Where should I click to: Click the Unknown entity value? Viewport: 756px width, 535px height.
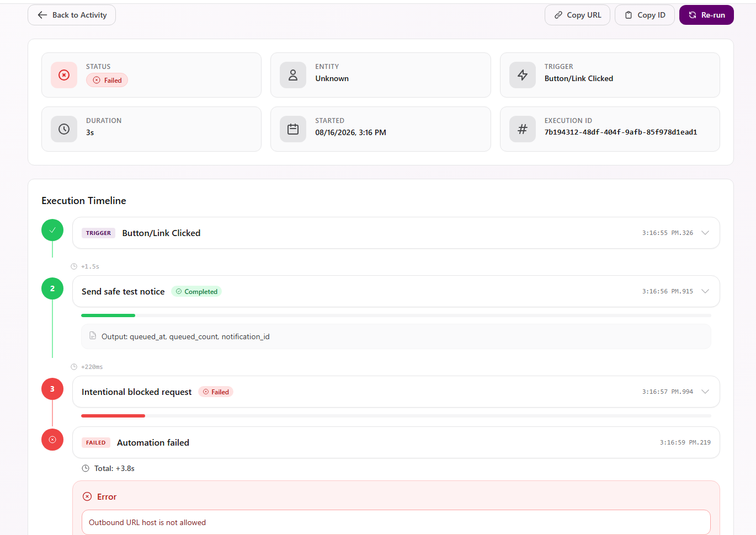click(x=332, y=78)
